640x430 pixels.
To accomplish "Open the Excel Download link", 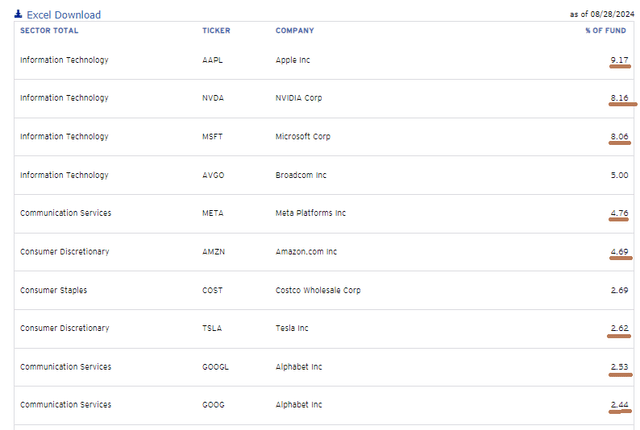I will pos(63,15).
